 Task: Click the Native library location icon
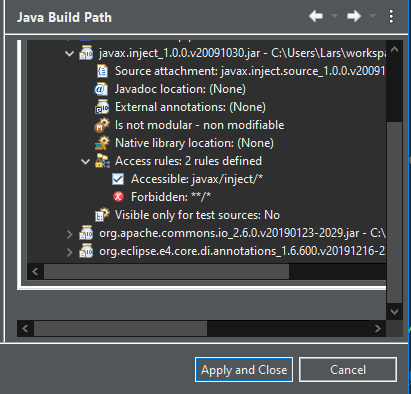(102, 143)
